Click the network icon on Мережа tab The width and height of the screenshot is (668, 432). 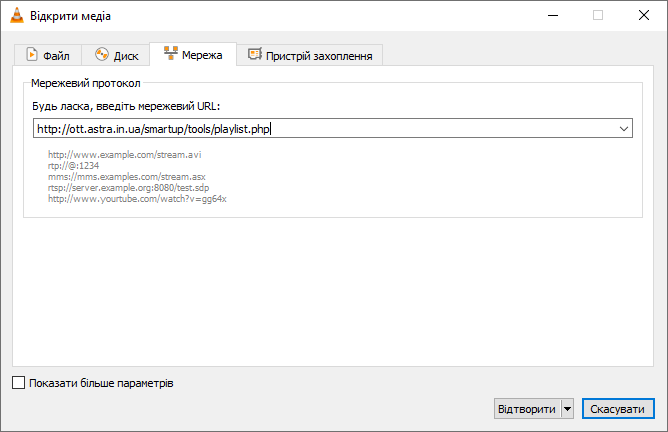coord(171,53)
